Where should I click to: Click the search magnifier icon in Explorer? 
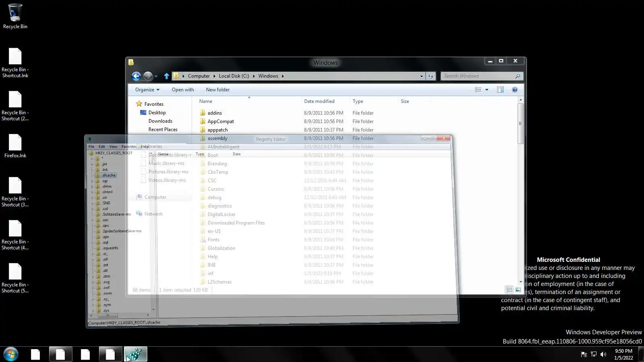[518, 76]
